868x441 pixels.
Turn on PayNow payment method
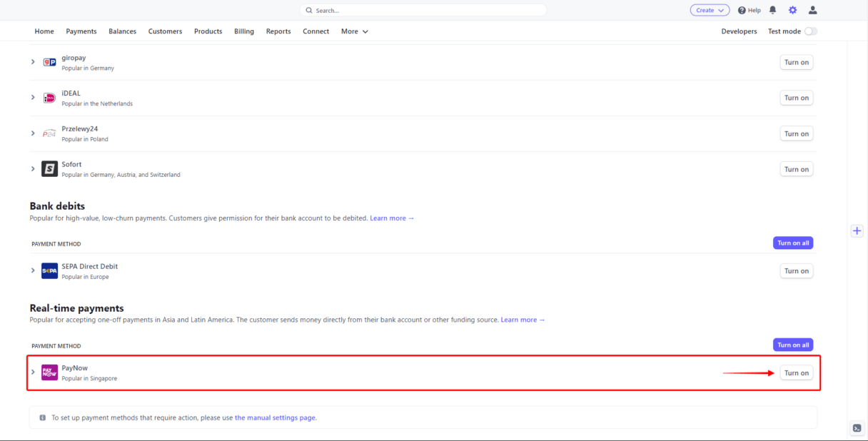click(x=797, y=372)
